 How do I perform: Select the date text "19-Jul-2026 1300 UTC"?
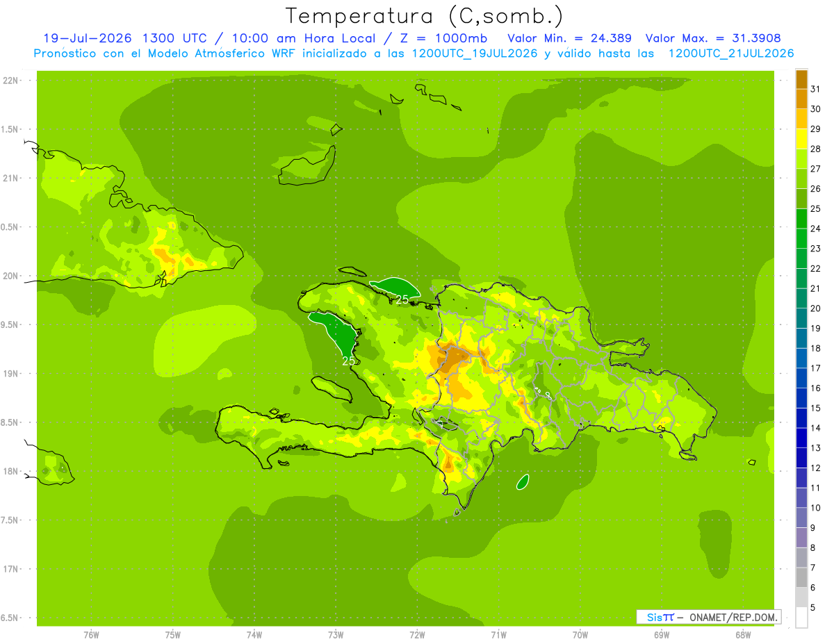(124, 38)
